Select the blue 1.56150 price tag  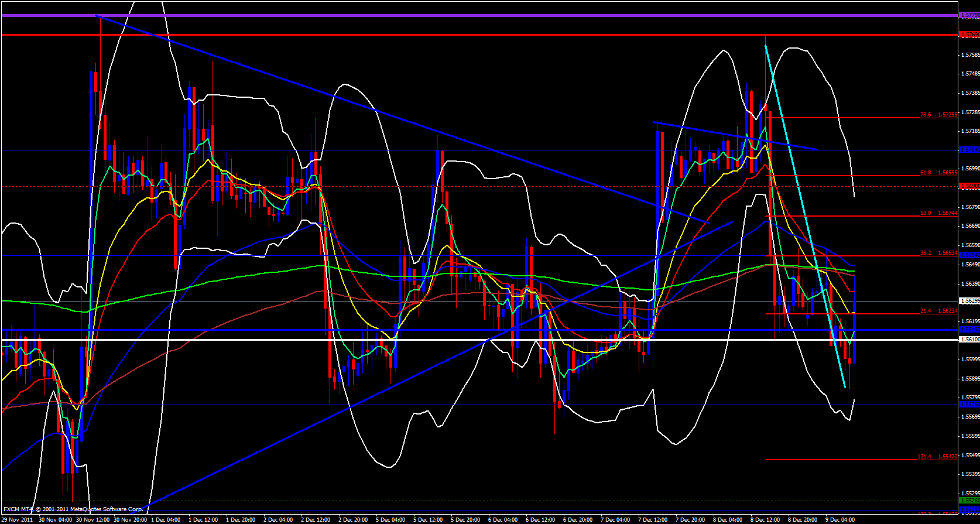pos(969,330)
